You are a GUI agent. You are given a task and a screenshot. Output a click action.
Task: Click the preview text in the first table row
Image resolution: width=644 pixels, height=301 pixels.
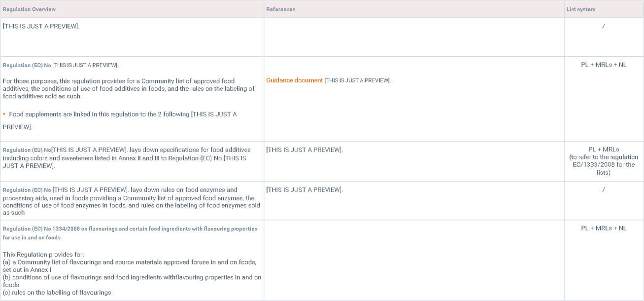41,26
